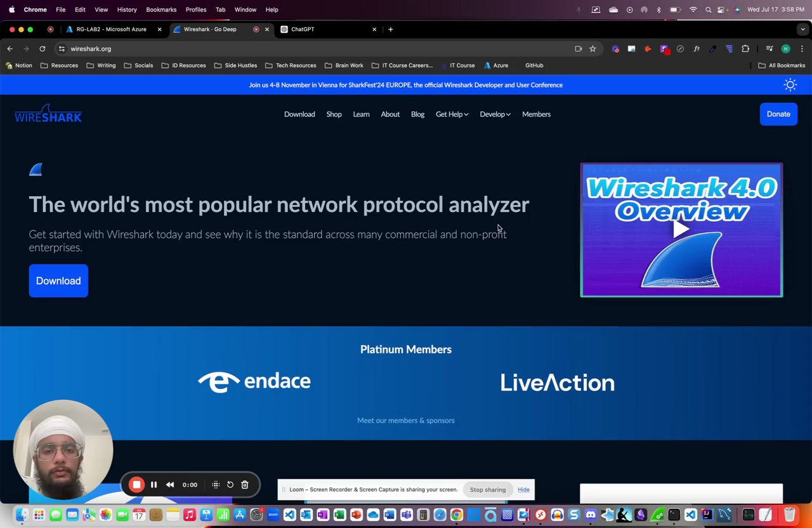Screen dimensions: 812x528
Task: Toggle the light/dark theme sun icon
Action: pyautogui.click(x=790, y=84)
